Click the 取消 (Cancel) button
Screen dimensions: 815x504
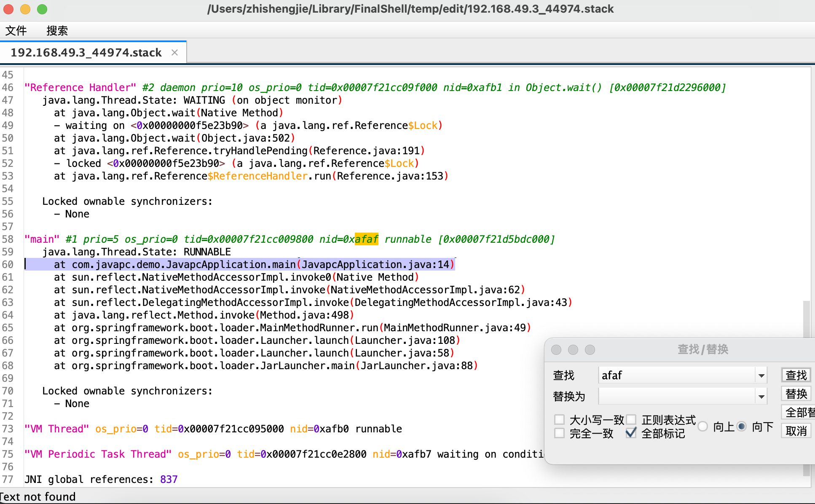point(796,430)
